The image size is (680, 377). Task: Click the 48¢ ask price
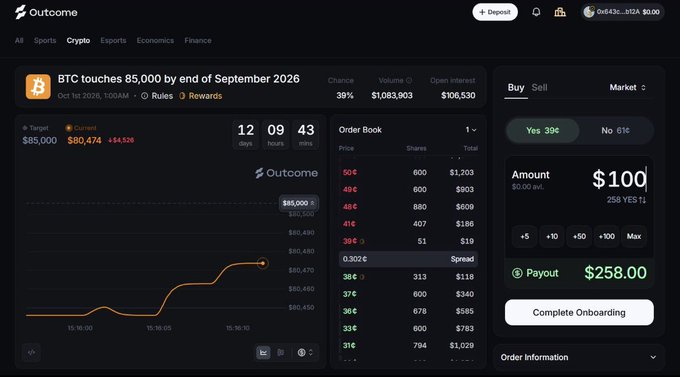point(350,207)
